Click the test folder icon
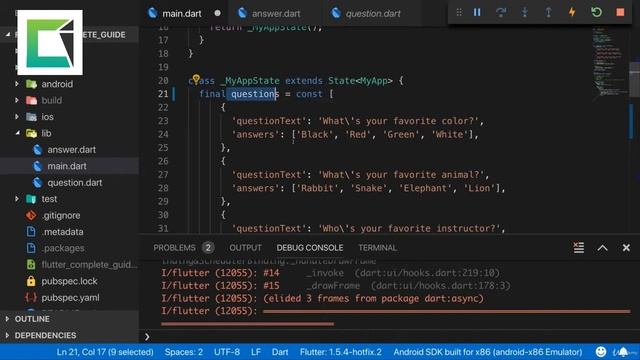This screenshot has width=640, height=360. coord(31,199)
